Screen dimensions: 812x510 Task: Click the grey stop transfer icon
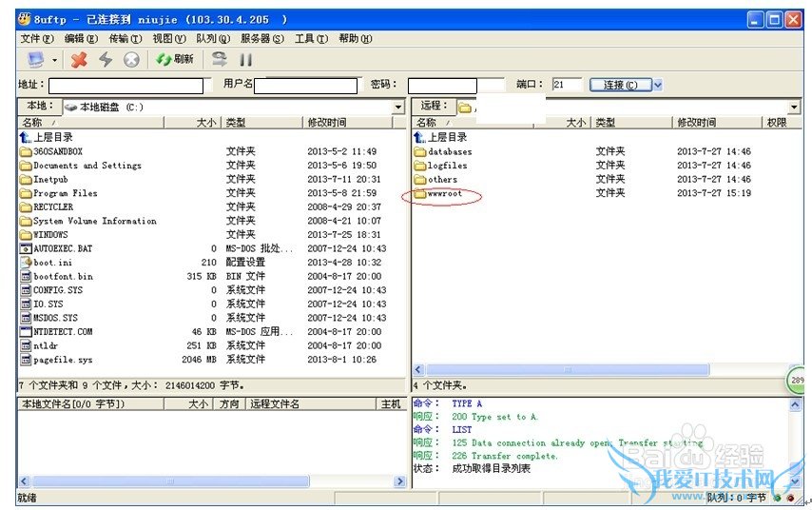click(x=131, y=60)
